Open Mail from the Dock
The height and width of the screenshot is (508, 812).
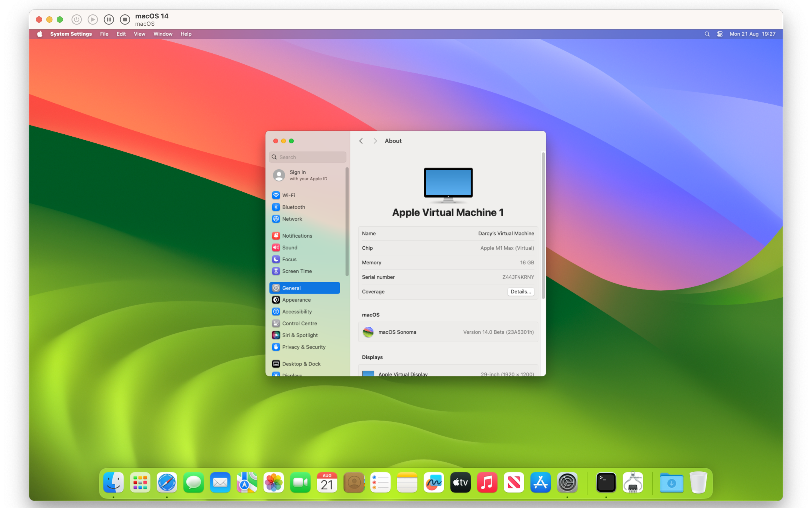pyautogui.click(x=220, y=483)
